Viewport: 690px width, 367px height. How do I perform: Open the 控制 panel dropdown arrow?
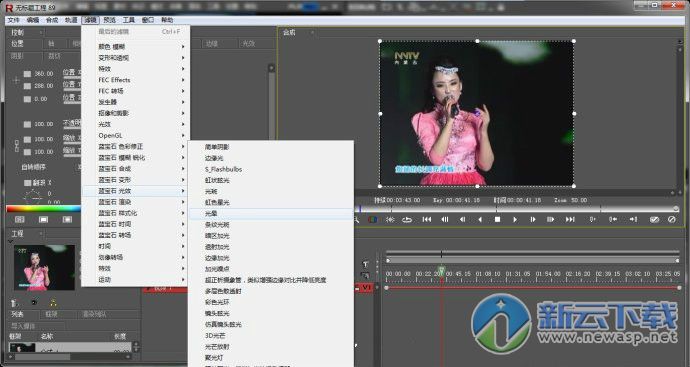(41, 32)
